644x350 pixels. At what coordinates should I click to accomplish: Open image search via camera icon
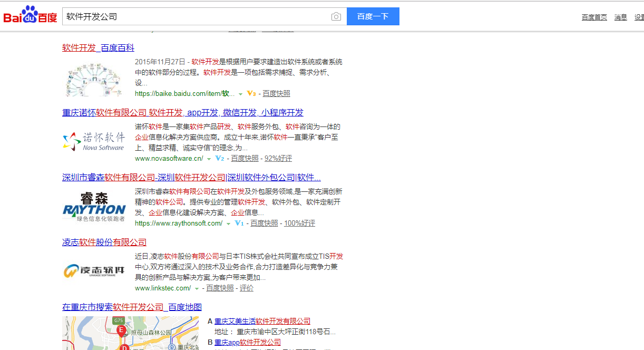(x=336, y=16)
